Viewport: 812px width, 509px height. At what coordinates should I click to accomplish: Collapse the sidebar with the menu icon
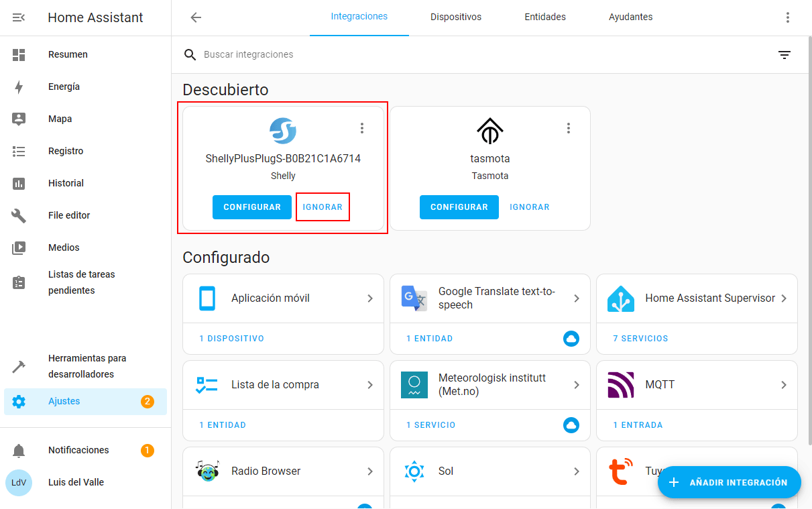click(19, 17)
